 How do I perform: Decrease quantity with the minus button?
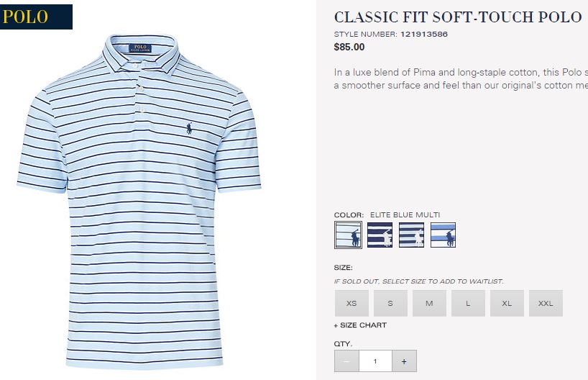coord(346,361)
